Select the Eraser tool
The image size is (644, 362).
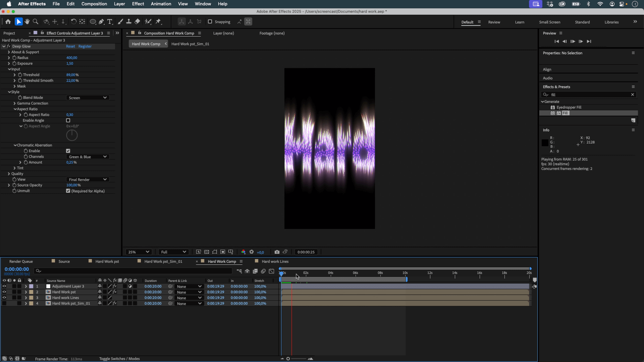pyautogui.click(x=137, y=22)
